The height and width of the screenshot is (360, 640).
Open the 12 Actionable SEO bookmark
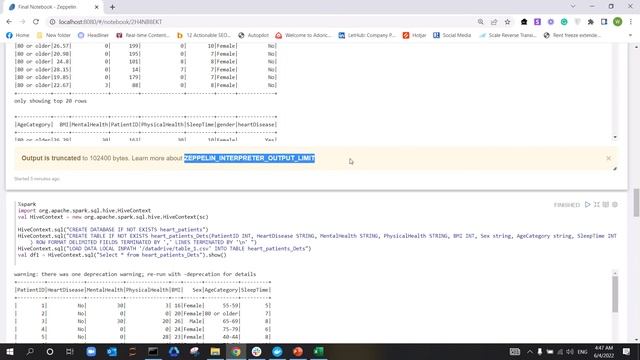pos(204,35)
